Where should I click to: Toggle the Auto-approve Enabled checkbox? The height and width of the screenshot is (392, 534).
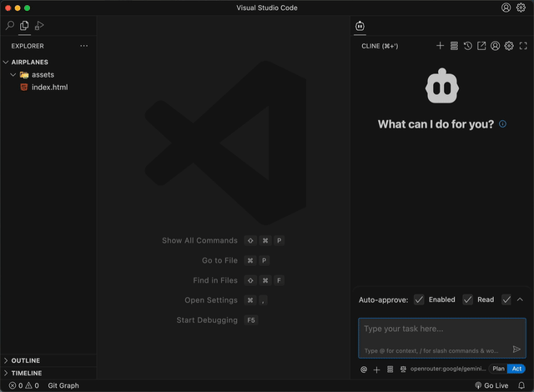tap(419, 299)
